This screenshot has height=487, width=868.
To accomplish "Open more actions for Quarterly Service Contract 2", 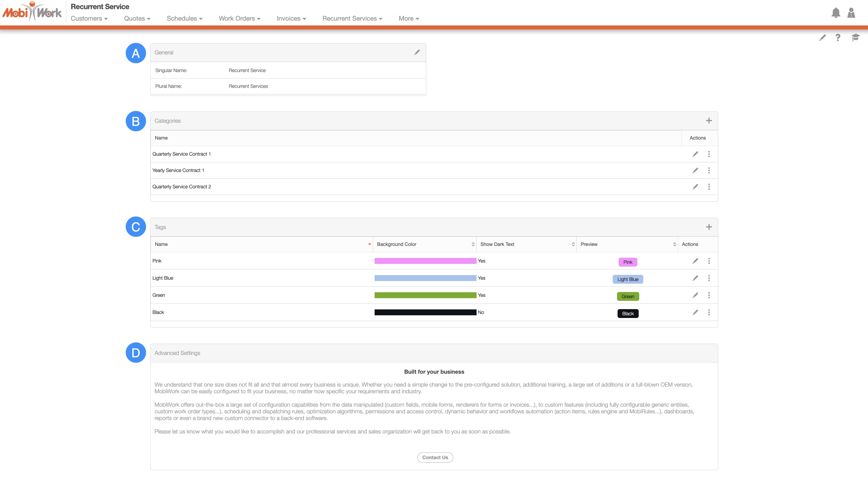I will point(709,186).
